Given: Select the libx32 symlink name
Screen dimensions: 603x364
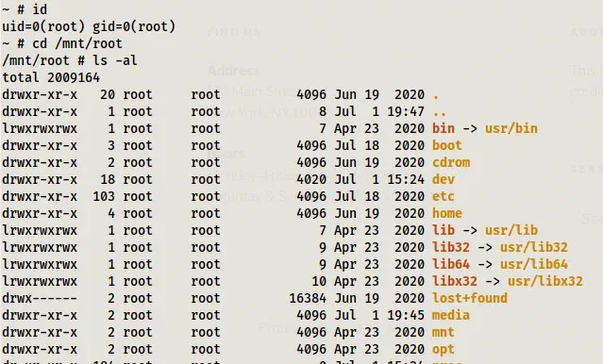Looking at the screenshot, I should pos(455,281).
